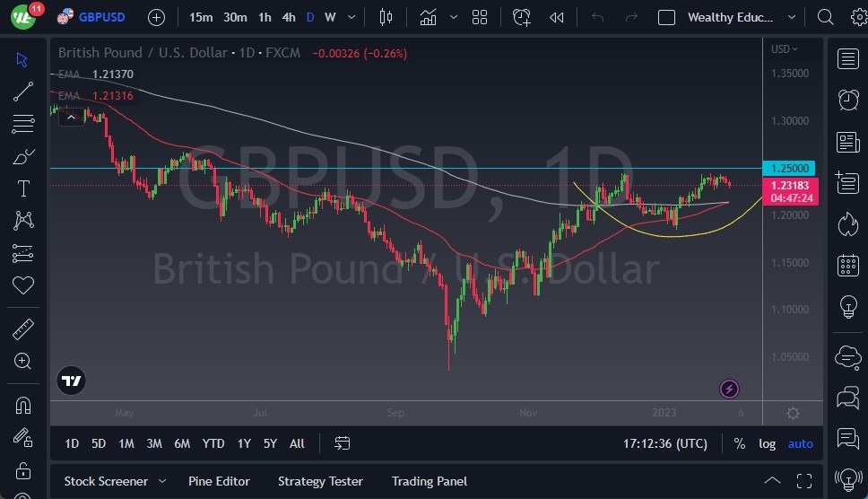This screenshot has height=499, width=868.
Task: Select the trend line drawing tool
Action: pyautogui.click(x=23, y=91)
